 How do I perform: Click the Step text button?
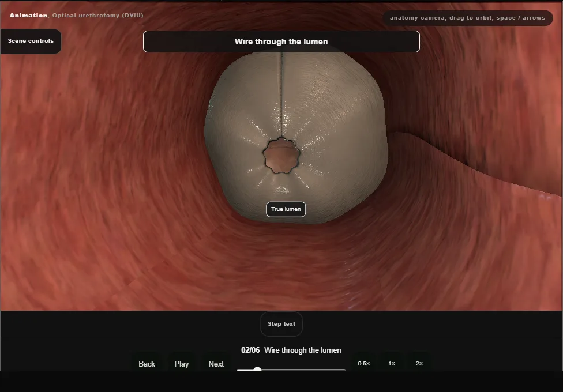(281, 324)
